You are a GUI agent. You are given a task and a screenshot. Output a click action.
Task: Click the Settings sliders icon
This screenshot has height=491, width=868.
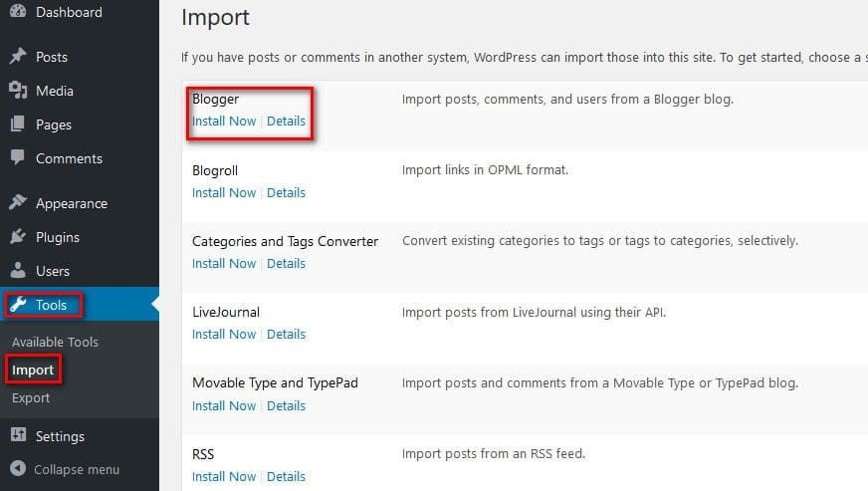pos(18,436)
